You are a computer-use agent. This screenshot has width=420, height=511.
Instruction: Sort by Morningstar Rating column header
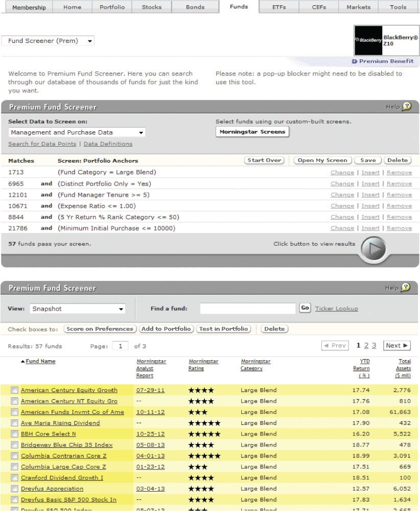pos(204,365)
